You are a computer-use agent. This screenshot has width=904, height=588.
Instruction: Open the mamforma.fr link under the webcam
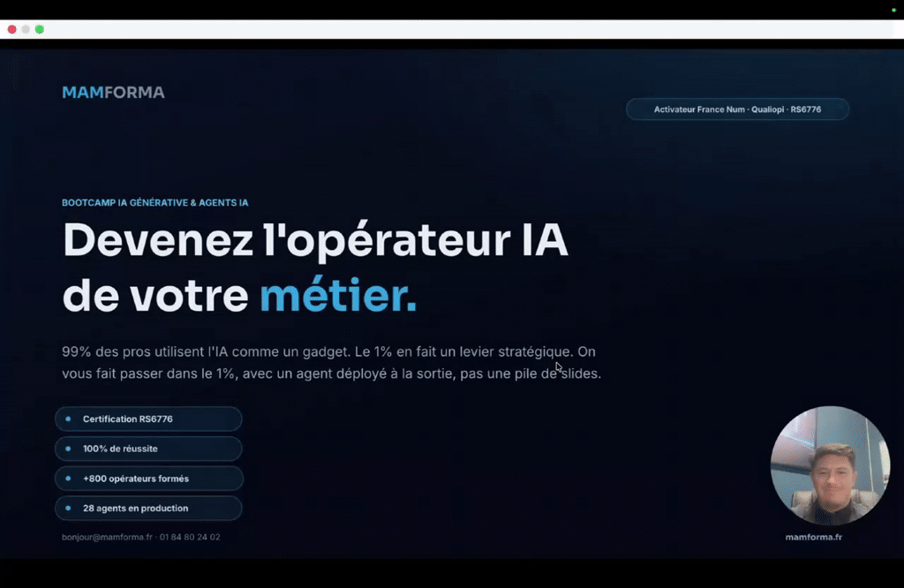point(813,538)
